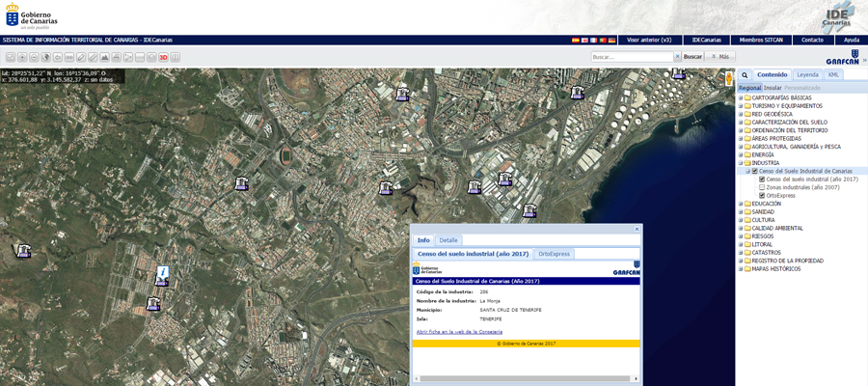Click the printer icon in the toolbar
This screenshot has height=386, width=868.
(x=116, y=58)
